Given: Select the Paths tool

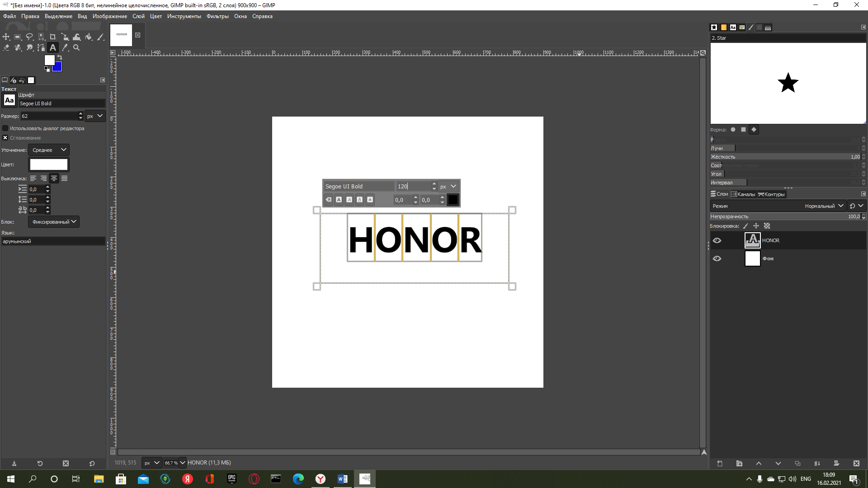Looking at the screenshot, I should tap(41, 47).
